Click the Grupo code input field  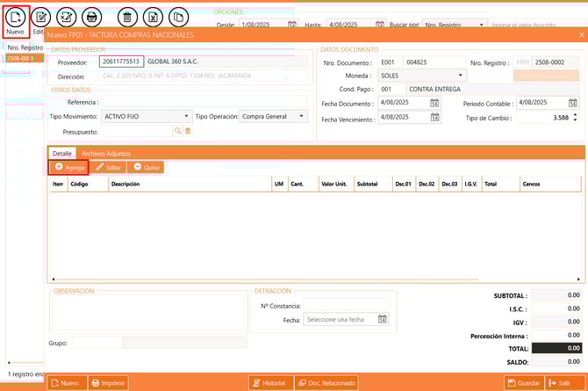(x=97, y=343)
